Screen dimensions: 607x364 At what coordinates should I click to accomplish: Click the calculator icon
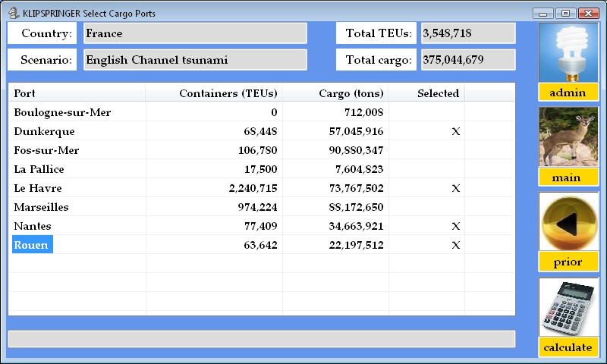pyautogui.click(x=568, y=307)
